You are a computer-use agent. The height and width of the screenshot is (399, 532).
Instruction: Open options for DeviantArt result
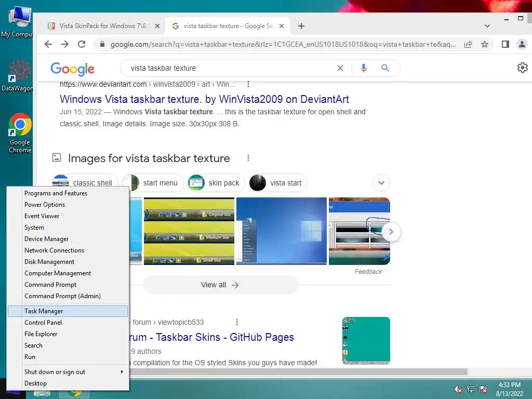(x=248, y=84)
